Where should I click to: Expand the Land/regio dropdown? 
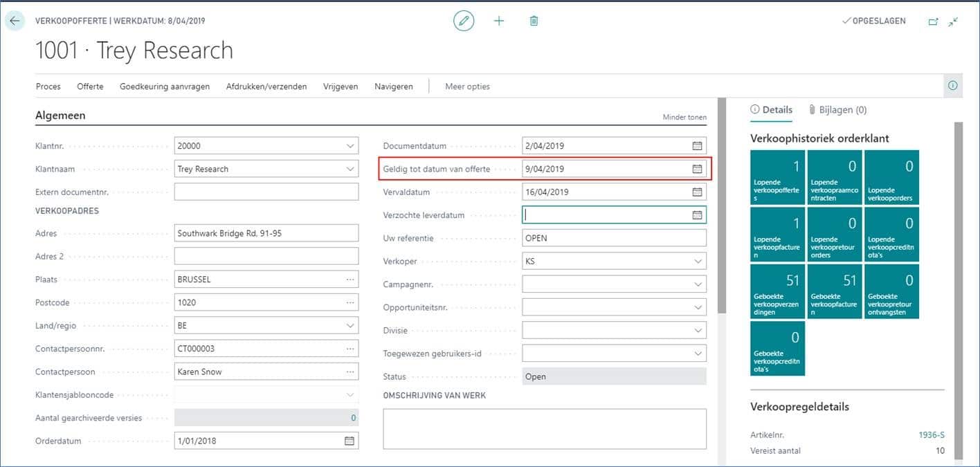(350, 325)
